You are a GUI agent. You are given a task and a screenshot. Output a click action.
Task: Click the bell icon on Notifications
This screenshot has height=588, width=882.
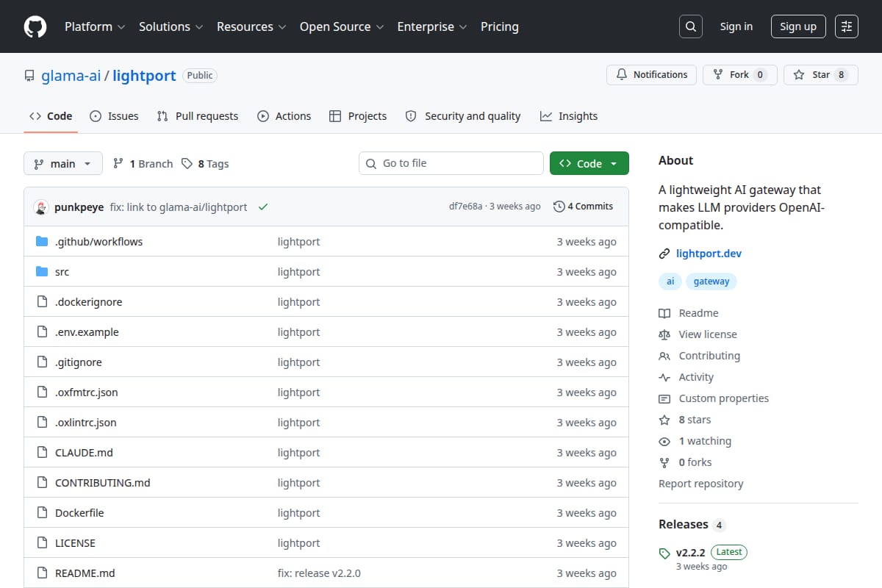coord(622,75)
